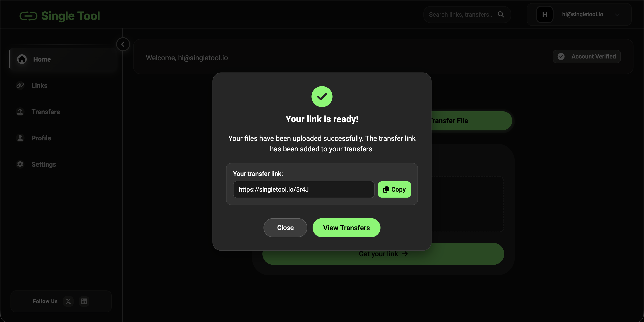Copy the transfer link
This screenshot has height=322, width=644.
pyautogui.click(x=394, y=189)
